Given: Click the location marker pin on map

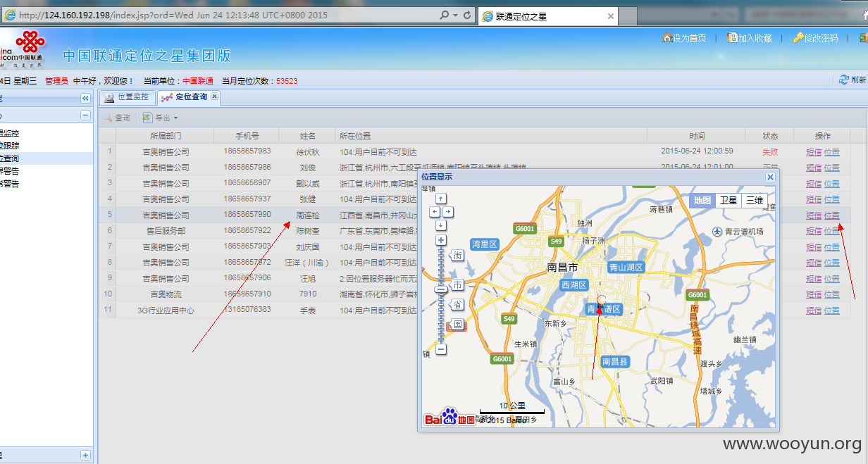Looking at the screenshot, I should click(600, 301).
